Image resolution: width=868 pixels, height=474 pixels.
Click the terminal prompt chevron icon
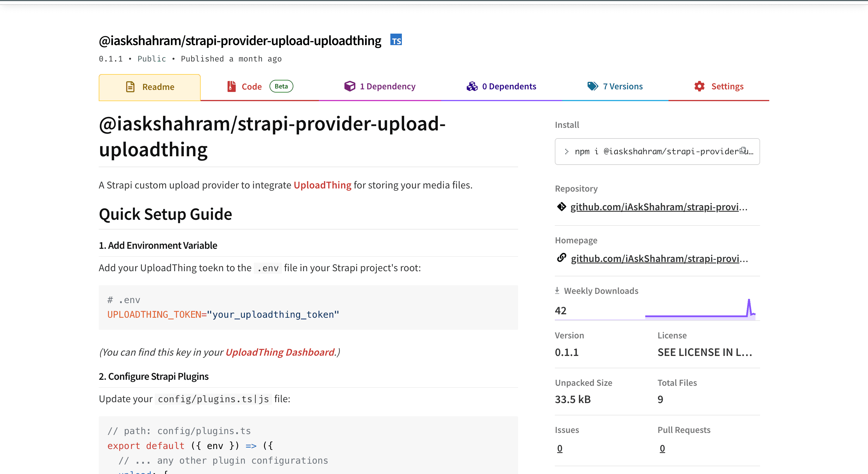[x=566, y=151]
